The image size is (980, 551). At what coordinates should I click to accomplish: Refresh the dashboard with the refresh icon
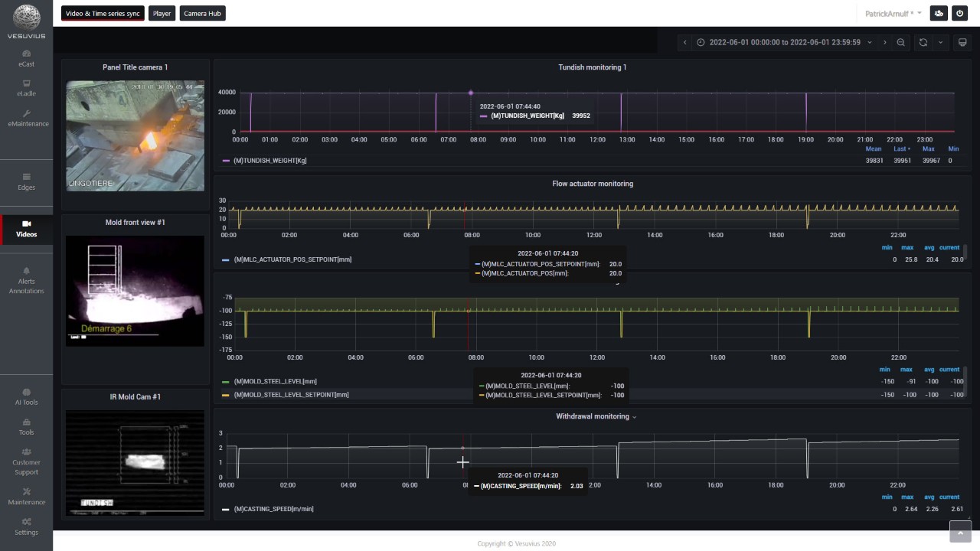pyautogui.click(x=923, y=43)
